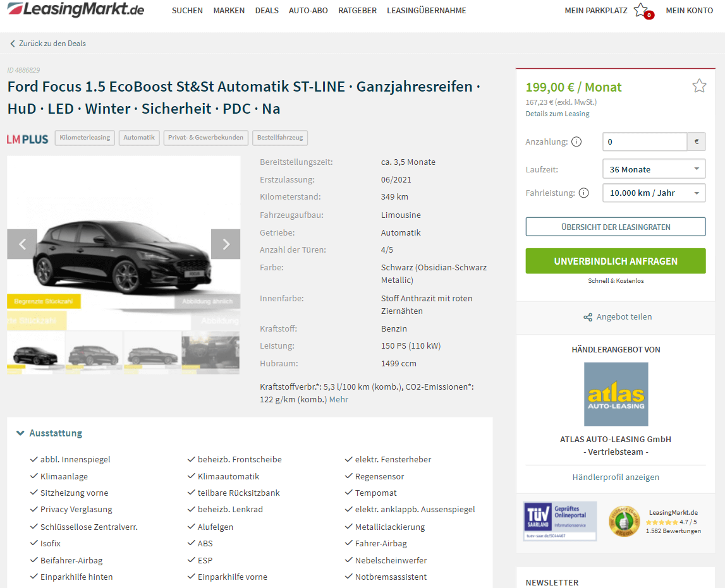Click the LeasingMarkt.de logo
725x588 pixels.
click(x=75, y=9)
